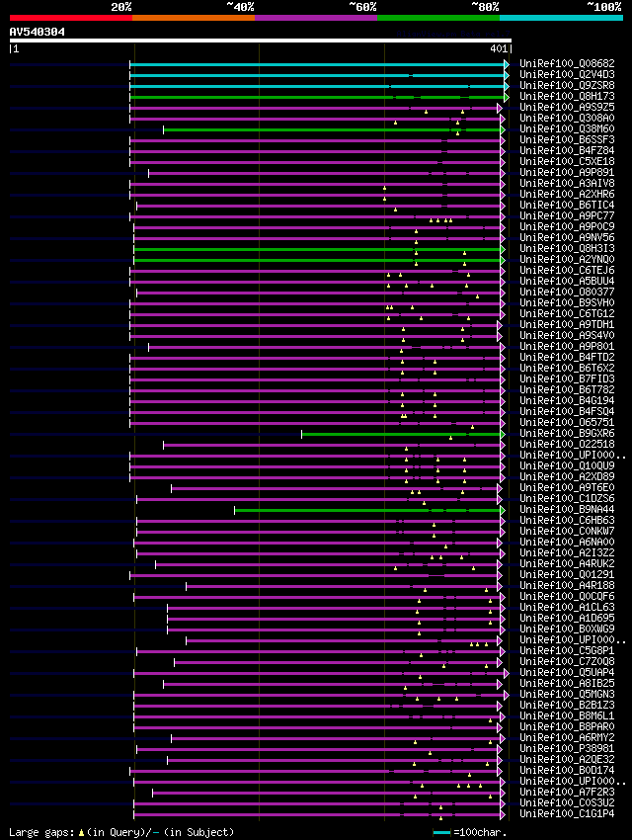Select label UniRef100_B9NA44
This screenshot has width=632, height=840.
point(567,510)
